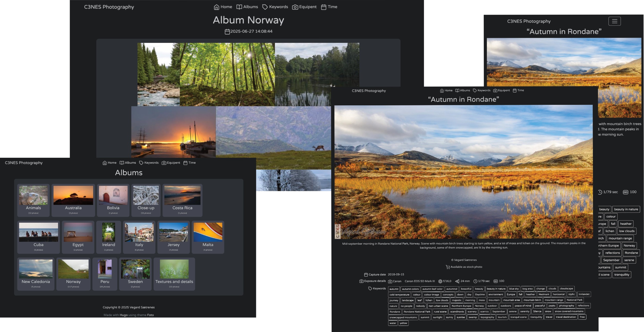The width and height of the screenshot is (644, 332).
Task: Open Equipent menu item in Albums page nav
Action: [171, 163]
